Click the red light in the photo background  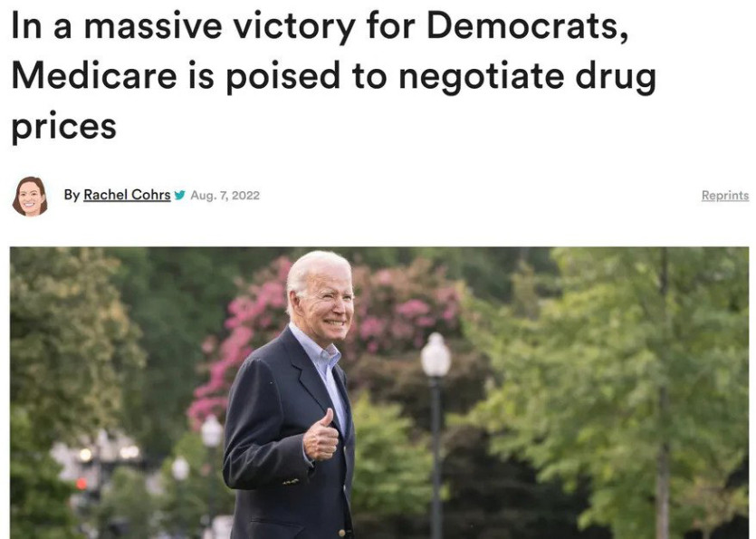81,483
